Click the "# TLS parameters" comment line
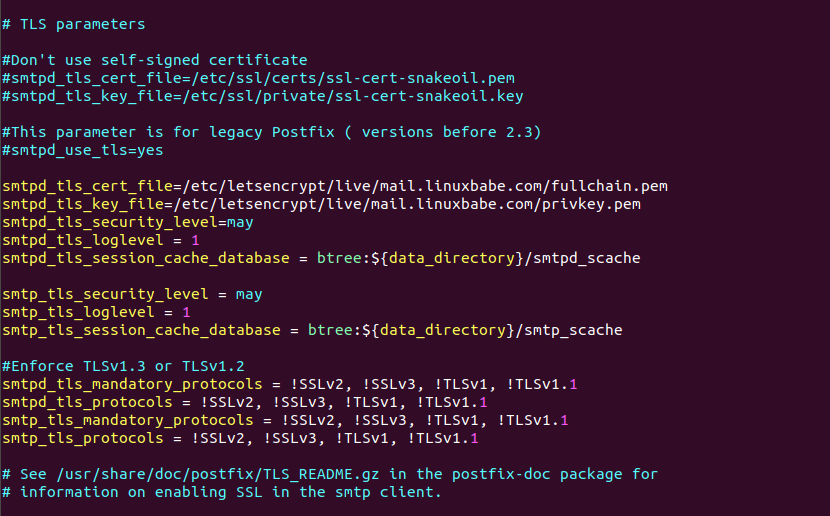The height and width of the screenshot is (516, 830). point(73,24)
